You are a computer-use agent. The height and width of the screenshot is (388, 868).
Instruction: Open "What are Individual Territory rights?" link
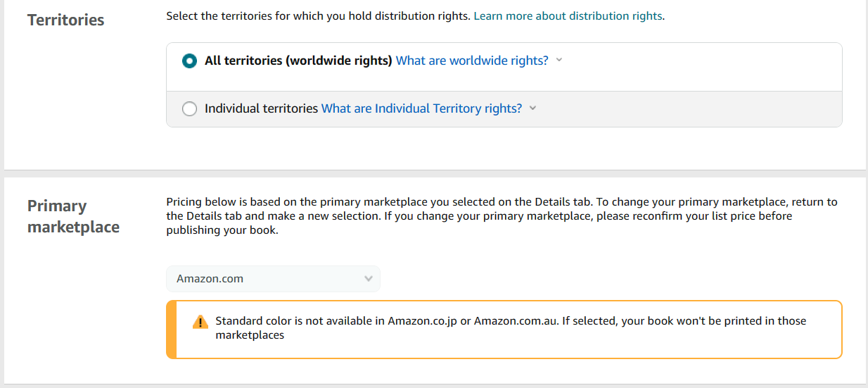pyautogui.click(x=421, y=108)
